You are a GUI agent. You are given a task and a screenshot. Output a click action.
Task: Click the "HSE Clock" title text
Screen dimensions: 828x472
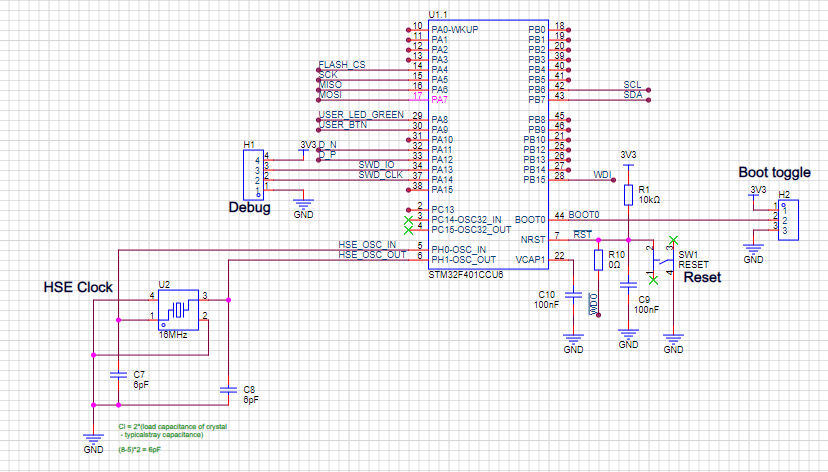(78, 288)
